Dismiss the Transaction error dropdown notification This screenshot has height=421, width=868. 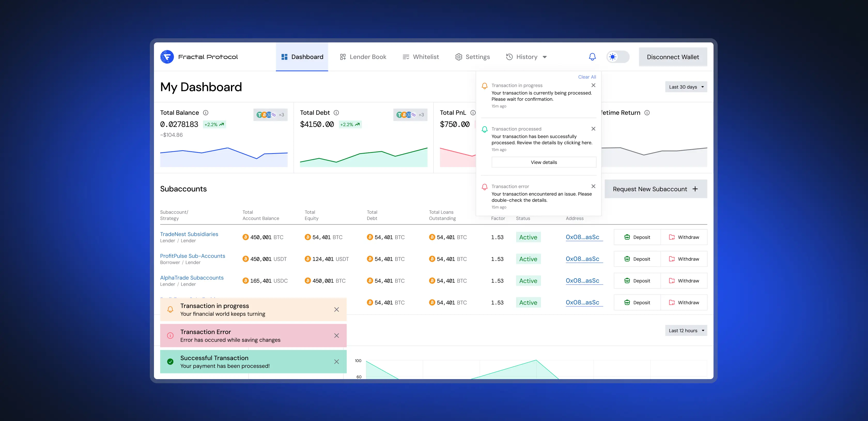coord(593,186)
